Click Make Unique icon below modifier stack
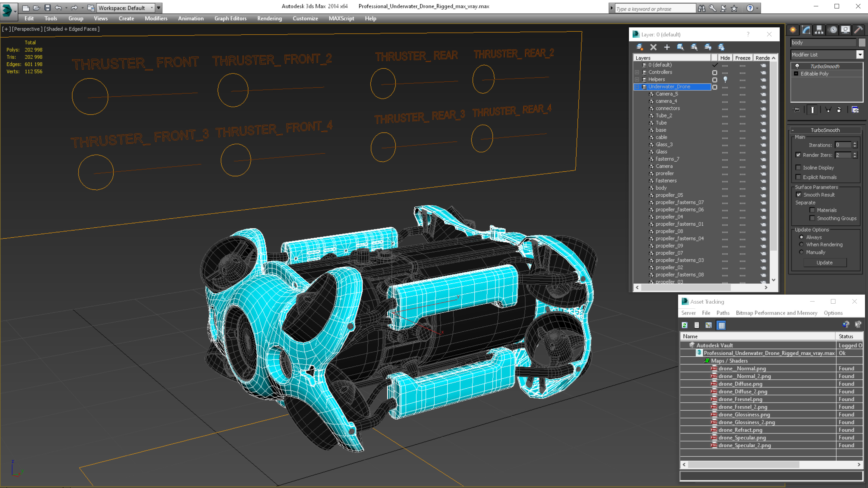 828,109
